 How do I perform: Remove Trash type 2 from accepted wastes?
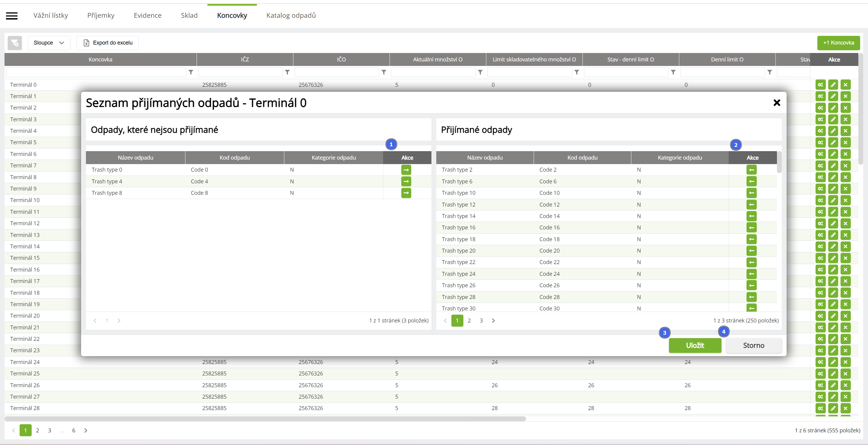click(751, 170)
